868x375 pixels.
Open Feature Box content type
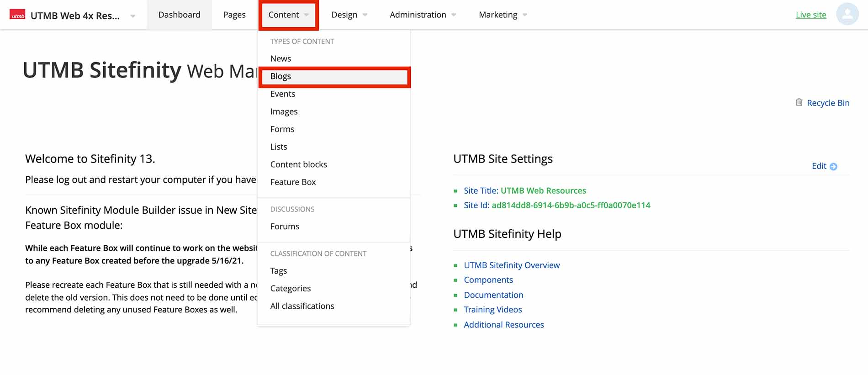(293, 182)
